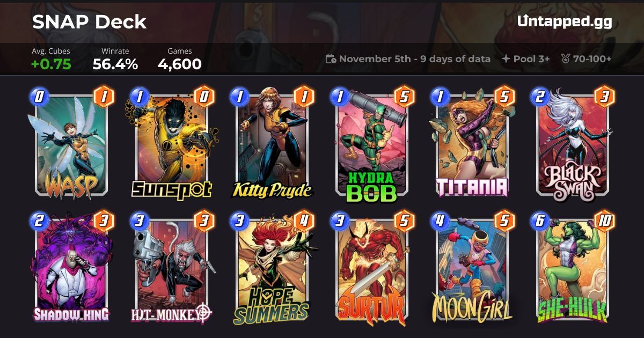Click the rank medal icon beside 70-100+
This screenshot has width=644, height=338.
pyautogui.click(x=565, y=59)
